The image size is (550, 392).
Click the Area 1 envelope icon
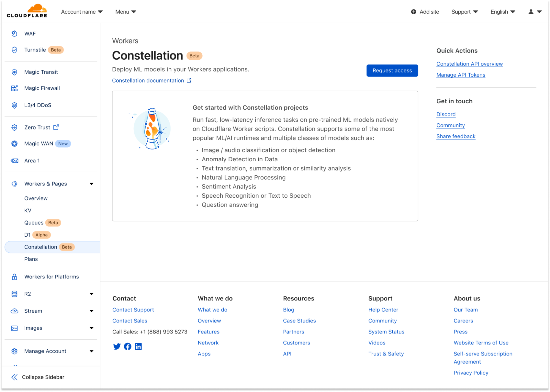click(x=14, y=161)
